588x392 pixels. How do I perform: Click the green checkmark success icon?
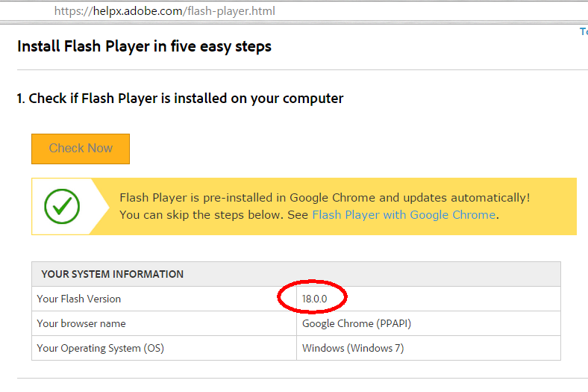61,206
